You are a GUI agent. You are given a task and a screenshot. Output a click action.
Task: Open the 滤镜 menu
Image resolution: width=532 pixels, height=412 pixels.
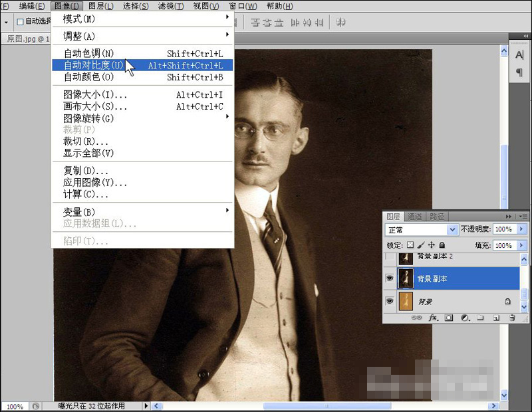171,6
